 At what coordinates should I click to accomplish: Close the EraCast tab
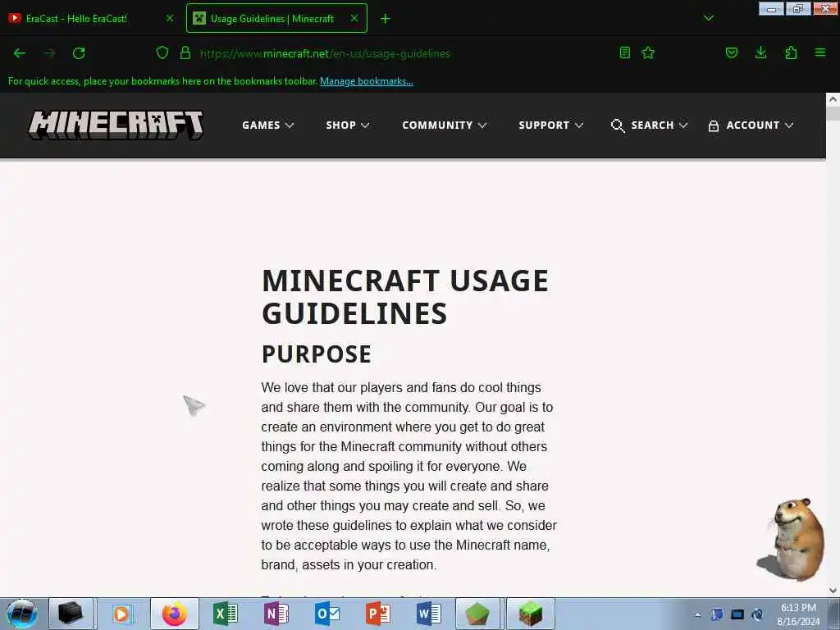(x=170, y=18)
